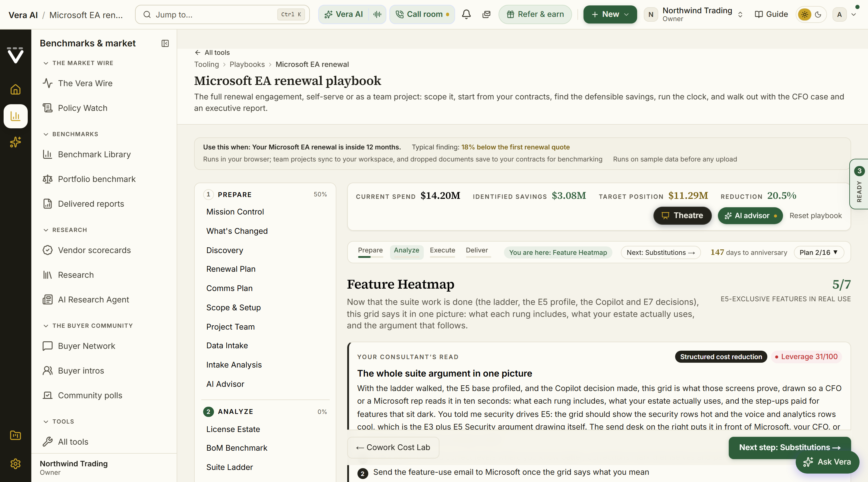Open Benchmark Library chart icon
The height and width of the screenshot is (482, 868).
tap(48, 154)
